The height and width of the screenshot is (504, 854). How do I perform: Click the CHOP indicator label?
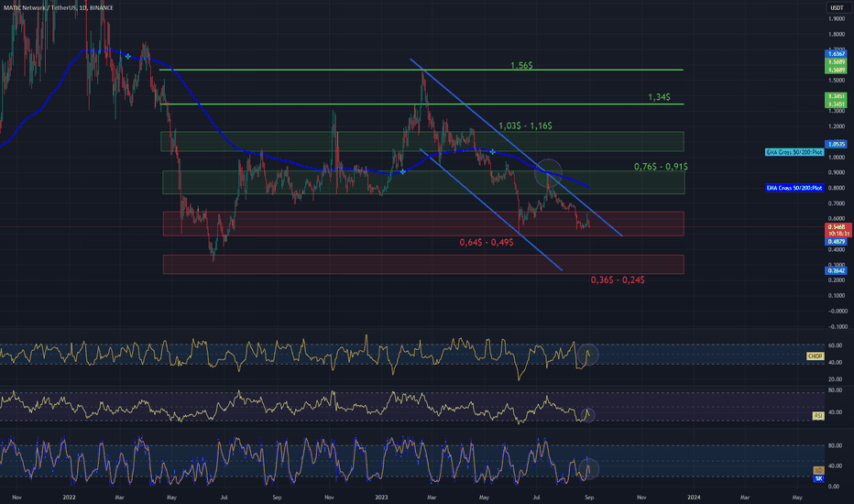tap(815, 356)
